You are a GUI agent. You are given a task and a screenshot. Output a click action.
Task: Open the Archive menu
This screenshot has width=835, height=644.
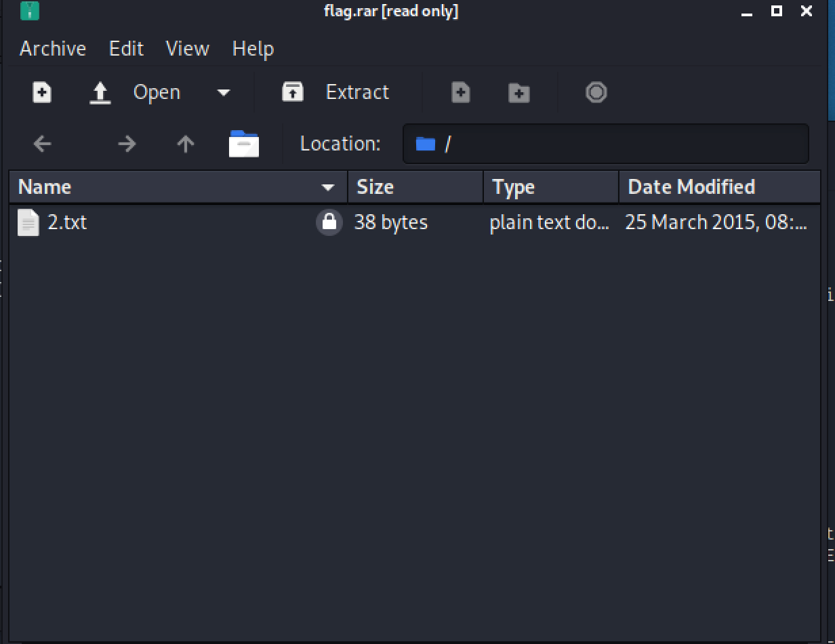(x=53, y=48)
